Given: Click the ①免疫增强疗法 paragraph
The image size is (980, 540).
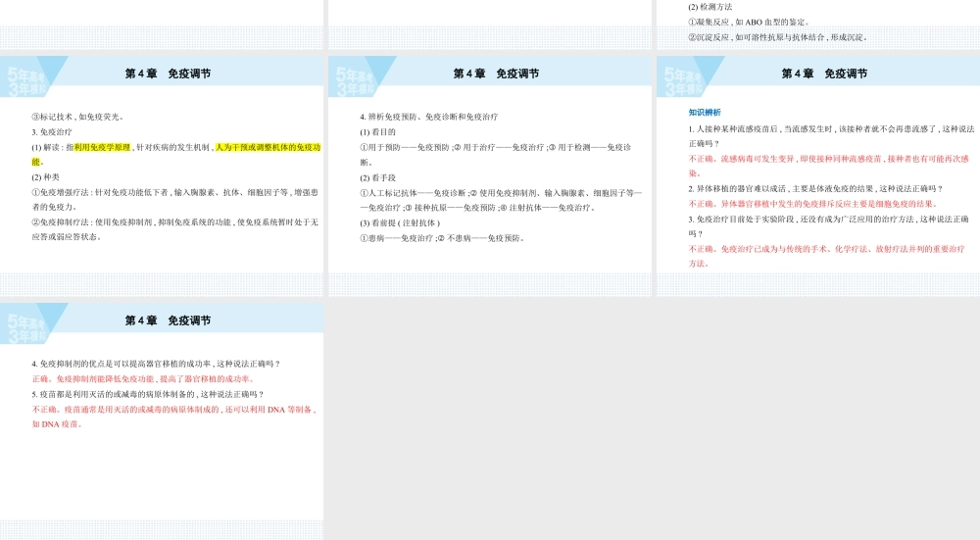Looking at the screenshot, I should click(175, 200).
